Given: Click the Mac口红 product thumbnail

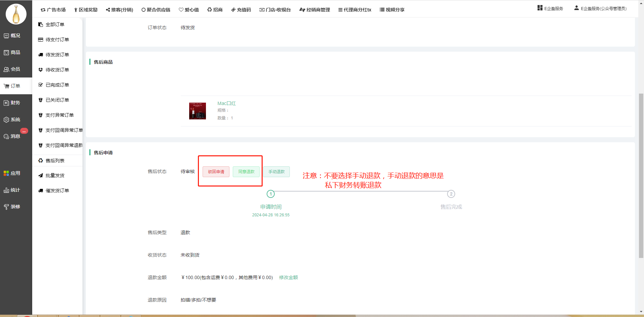Looking at the screenshot, I should tap(198, 111).
